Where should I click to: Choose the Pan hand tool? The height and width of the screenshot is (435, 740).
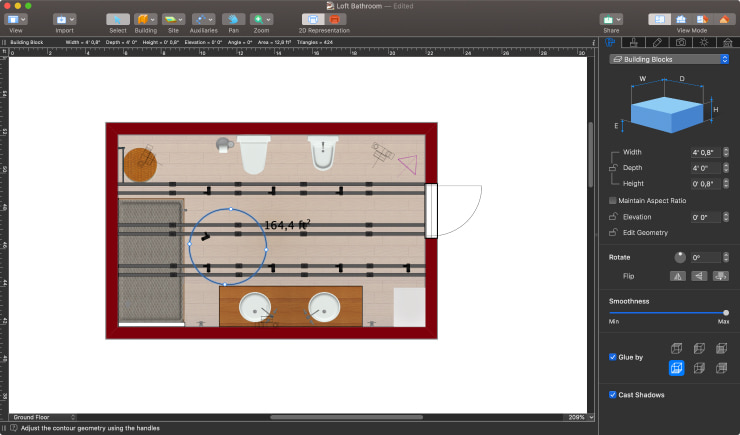233,19
